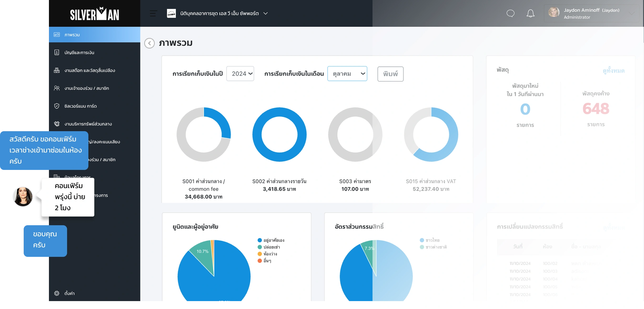Open the ภาพรวม overview sidebar icon
This screenshot has height=309, width=644.
[x=57, y=35]
